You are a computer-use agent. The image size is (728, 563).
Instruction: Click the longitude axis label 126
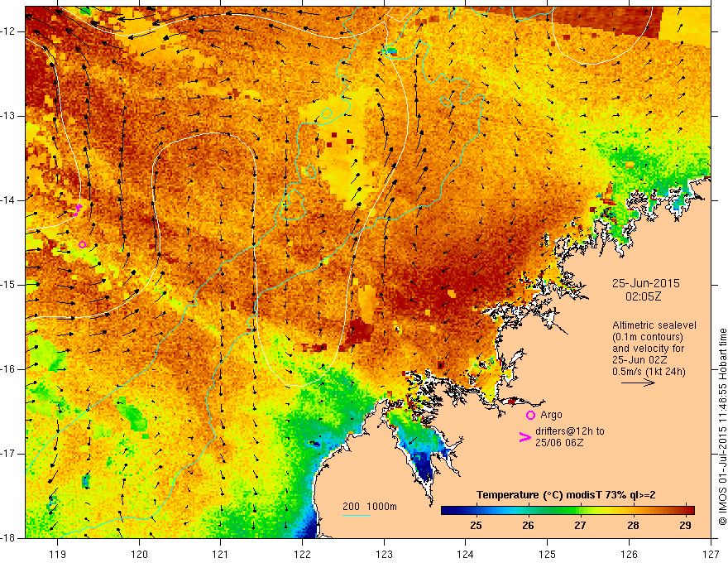click(x=629, y=554)
